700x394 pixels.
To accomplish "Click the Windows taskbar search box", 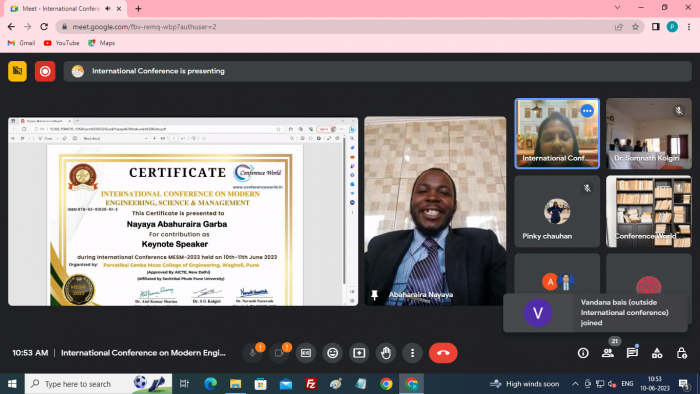I will [98, 384].
